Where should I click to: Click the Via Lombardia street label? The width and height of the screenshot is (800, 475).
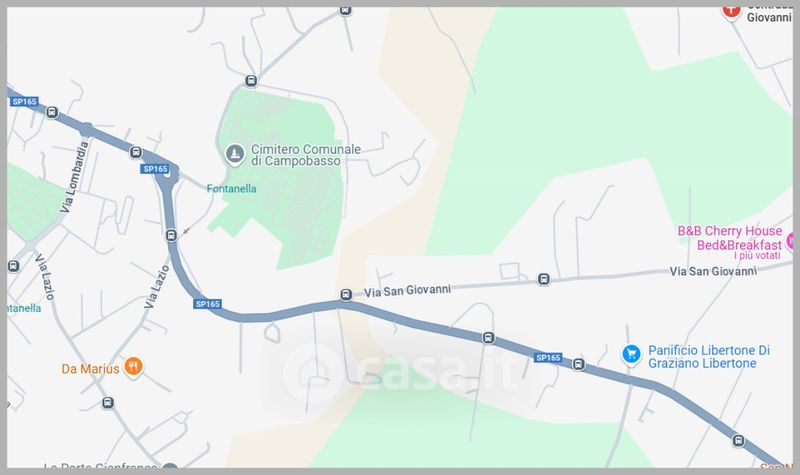click(x=74, y=177)
